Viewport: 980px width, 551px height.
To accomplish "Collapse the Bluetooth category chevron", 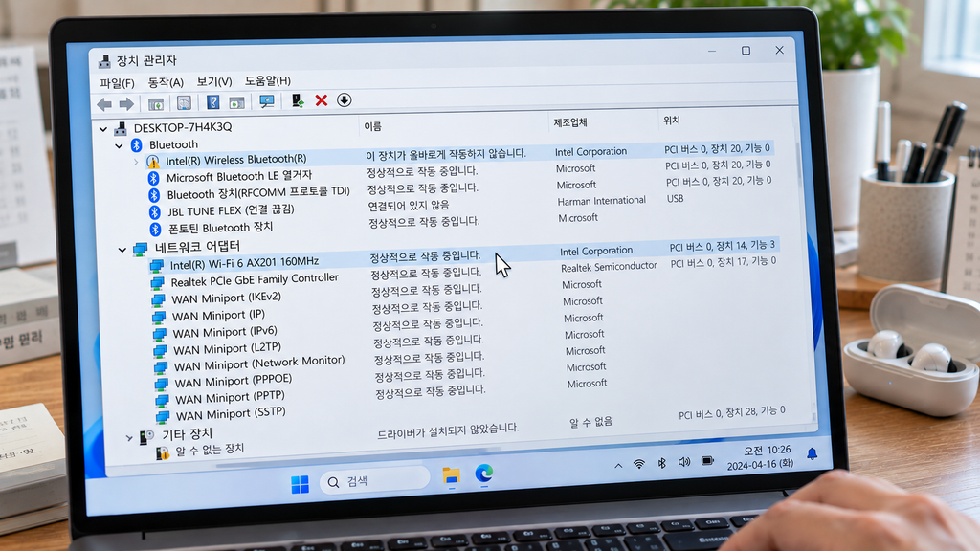I will (x=119, y=145).
